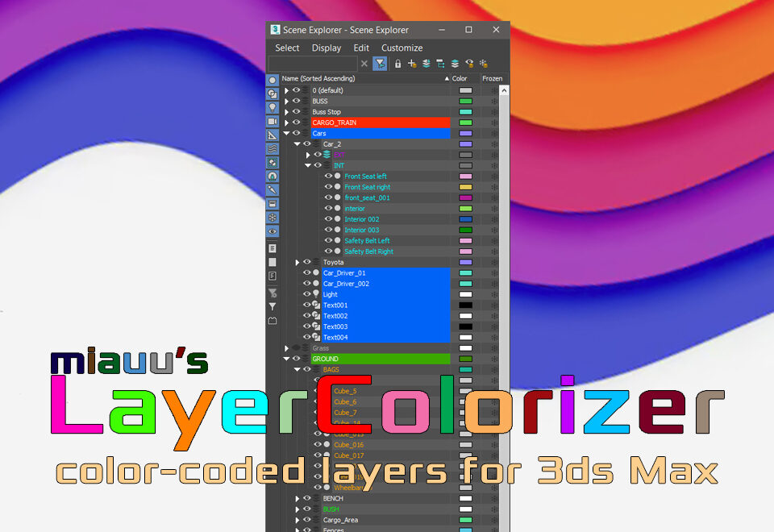
Task: Click the color swatch for Interior 002
Action: (x=465, y=219)
